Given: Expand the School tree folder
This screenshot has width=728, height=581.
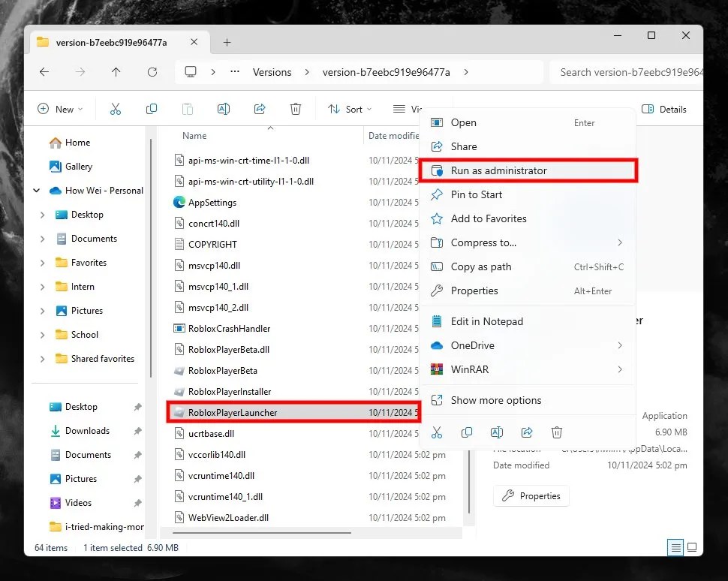Looking at the screenshot, I should [x=42, y=335].
